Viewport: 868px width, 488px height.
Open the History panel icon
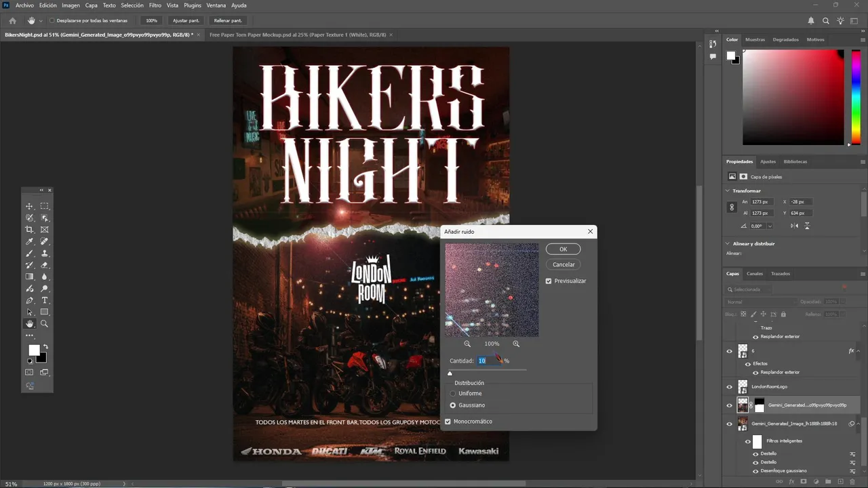(x=713, y=43)
